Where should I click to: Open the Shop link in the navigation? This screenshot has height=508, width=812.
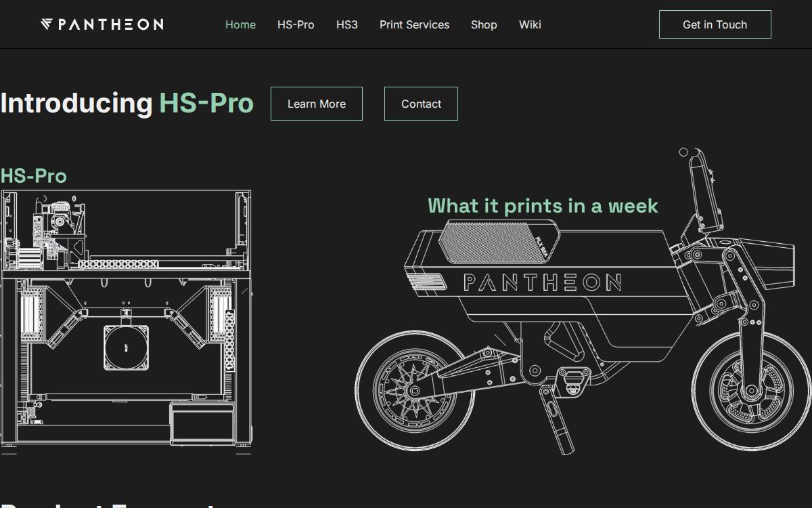tap(484, 24)
